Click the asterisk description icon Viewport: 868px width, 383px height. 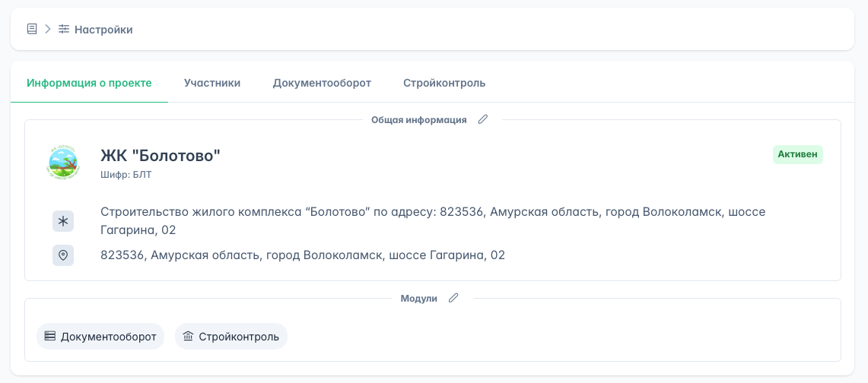[x=63, y=221]
